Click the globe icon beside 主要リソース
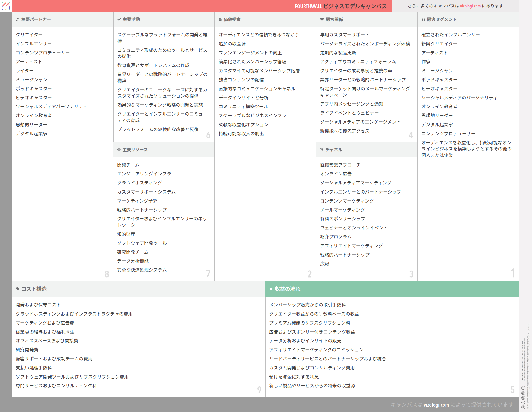This screenshot has height=412, width=532. [x=119, y=150]
